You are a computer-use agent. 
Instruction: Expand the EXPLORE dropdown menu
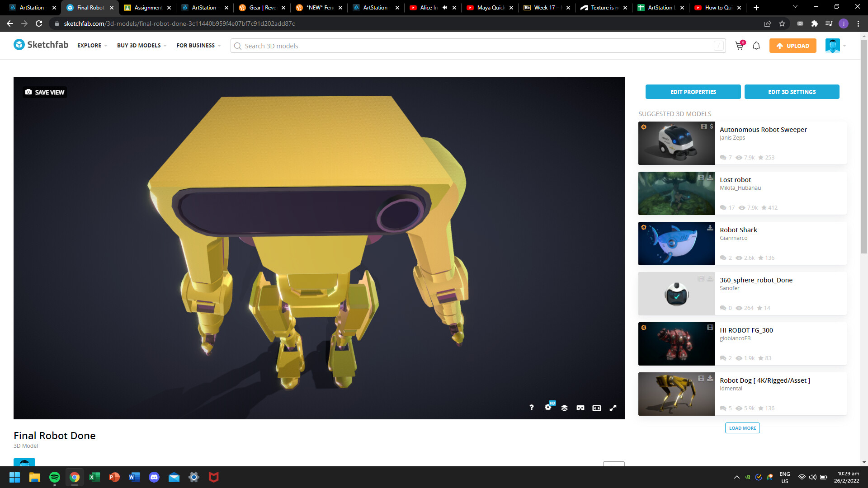tap(92, 46)
